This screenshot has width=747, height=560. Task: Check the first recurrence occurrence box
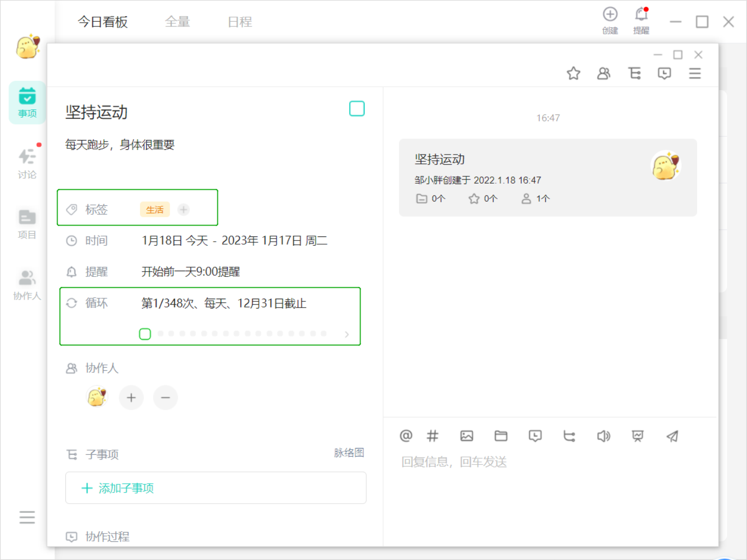pos(145,334)
